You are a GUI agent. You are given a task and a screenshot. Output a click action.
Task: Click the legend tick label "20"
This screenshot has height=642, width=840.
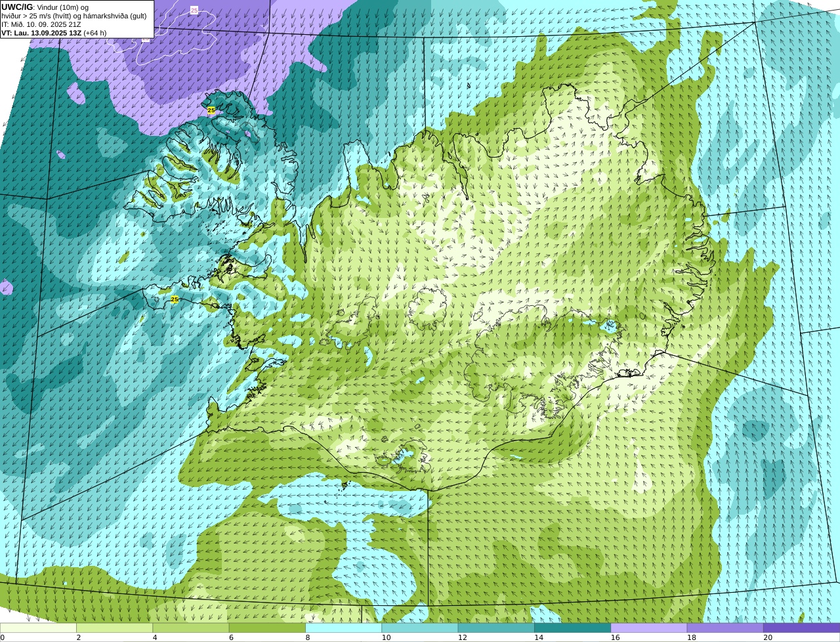pyautogui.click(x=768, y=637)
